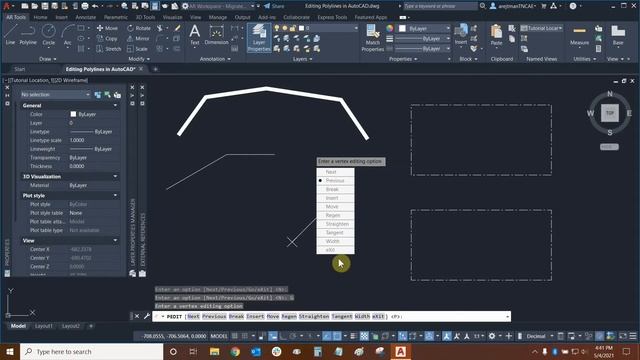Click the Stretch tool in Modify panel
The image size is (640, 360).
point(109,49)
